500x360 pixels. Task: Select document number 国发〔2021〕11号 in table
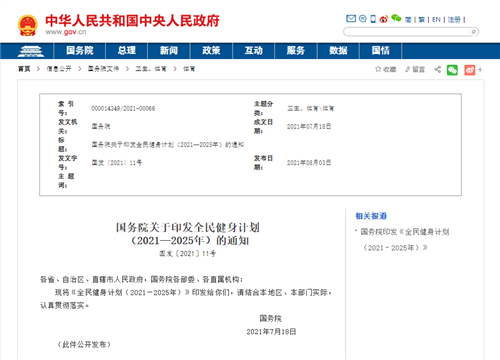point(117,163)
